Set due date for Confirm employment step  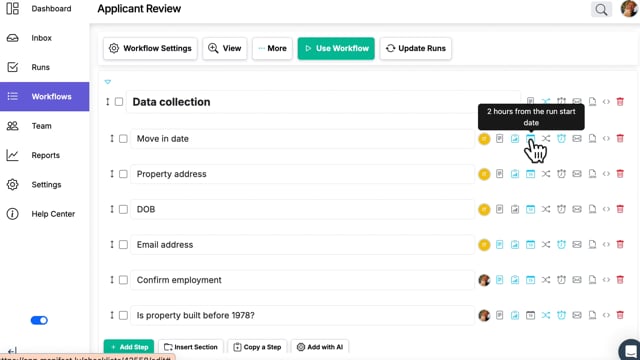click(x=530, y=280)
